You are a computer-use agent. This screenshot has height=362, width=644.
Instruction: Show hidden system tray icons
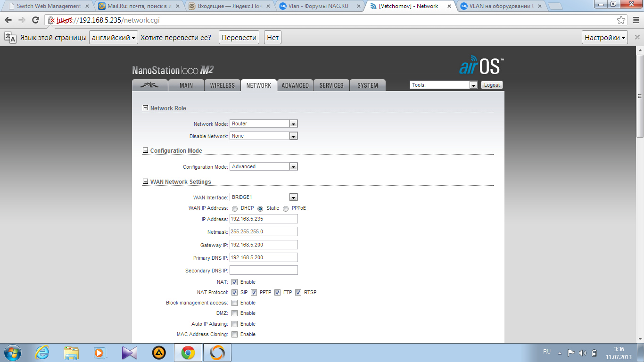click(x=560, y=353)
